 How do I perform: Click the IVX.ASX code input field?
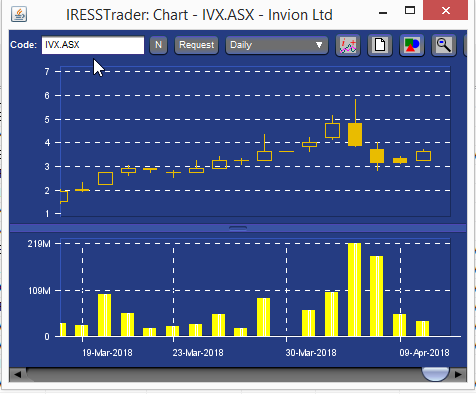(x=93, y=45)
